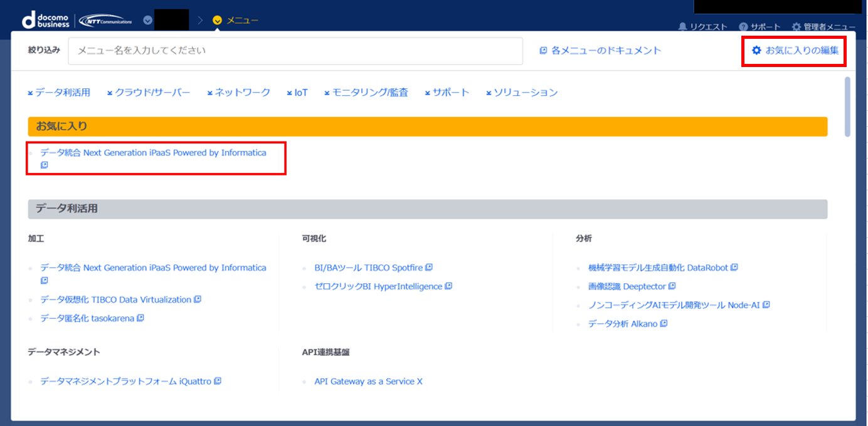The width and height of the screenshot is (868, 426).
Task: Click the menu name search input field
Action: click(295, 51)
